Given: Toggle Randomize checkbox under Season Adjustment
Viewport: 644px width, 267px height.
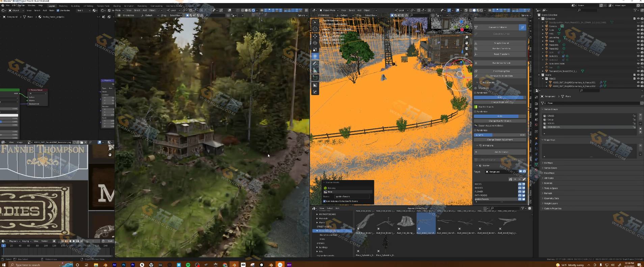Looking at the screenshot, I should pos(476,130).
